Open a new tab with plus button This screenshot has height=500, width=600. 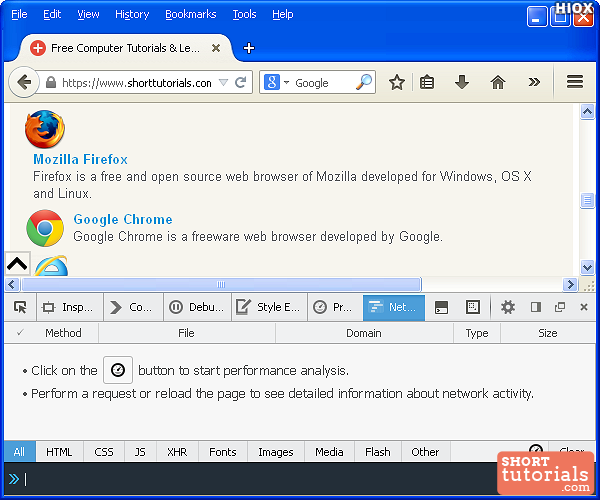[x=249, y=48]
